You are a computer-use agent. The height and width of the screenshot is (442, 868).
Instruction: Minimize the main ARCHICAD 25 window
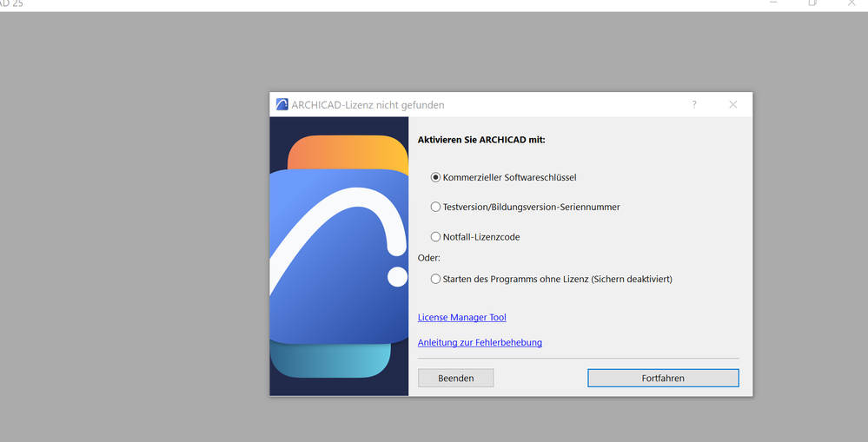coord(773,3)
